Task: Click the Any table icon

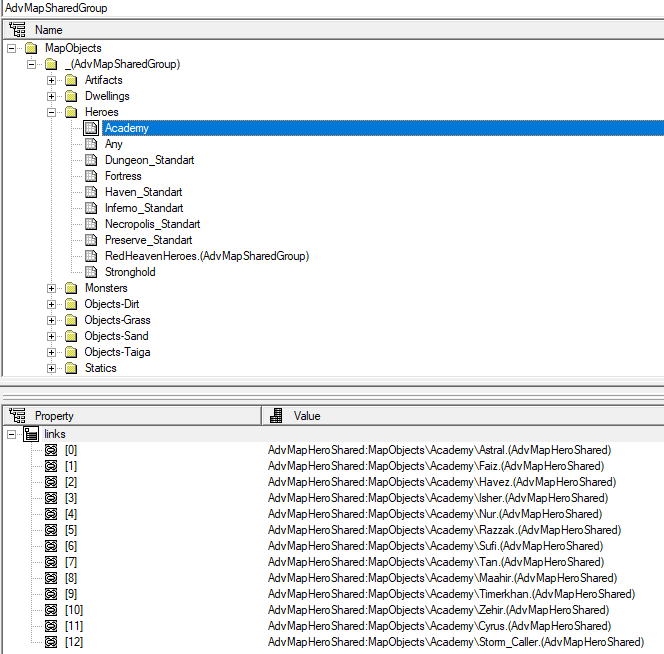Action: coord(91,144)
